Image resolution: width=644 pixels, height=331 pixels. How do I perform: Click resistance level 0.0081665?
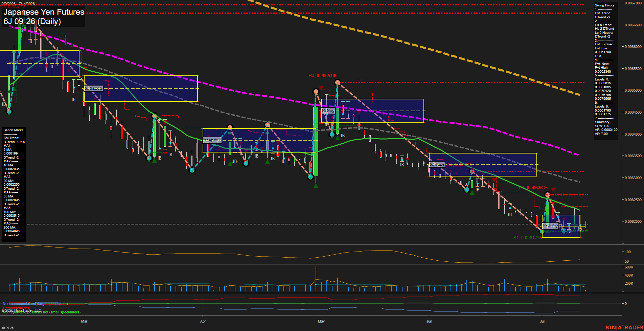603,87
